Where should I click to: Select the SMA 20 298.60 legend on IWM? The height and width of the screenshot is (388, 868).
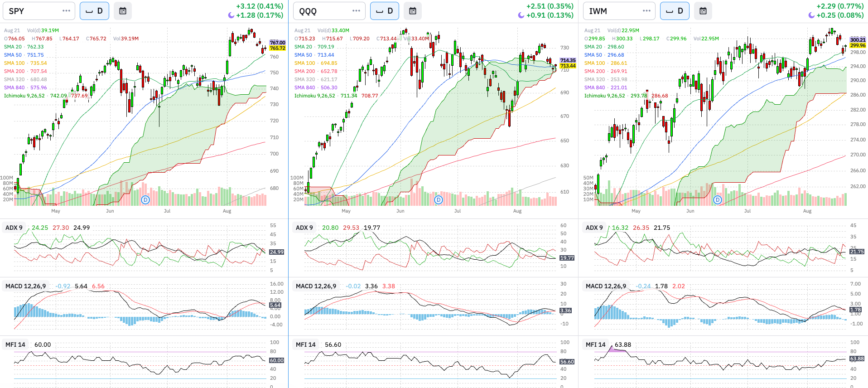(x=604, y=47)
